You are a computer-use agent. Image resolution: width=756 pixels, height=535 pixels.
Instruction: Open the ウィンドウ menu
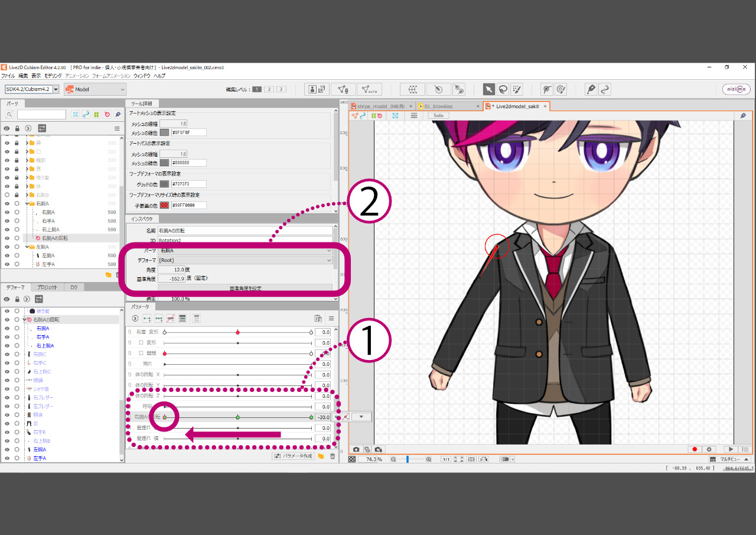[142, 76]
